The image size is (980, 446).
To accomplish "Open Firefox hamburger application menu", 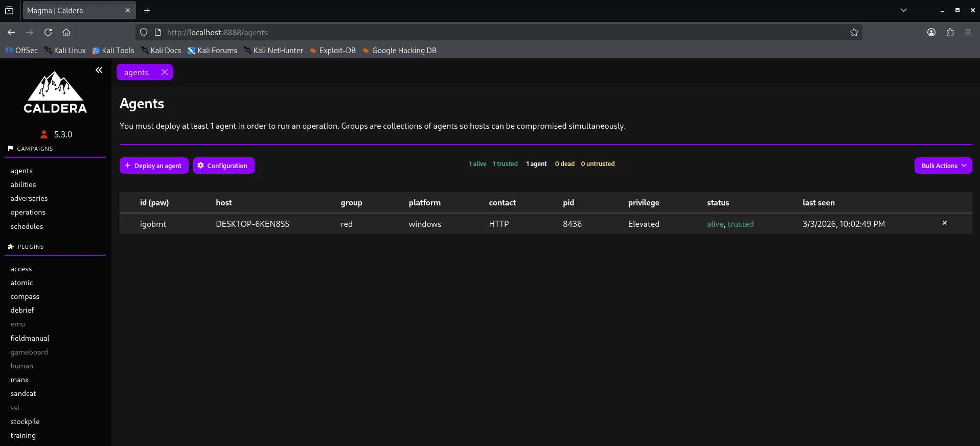I will point(968,32).
